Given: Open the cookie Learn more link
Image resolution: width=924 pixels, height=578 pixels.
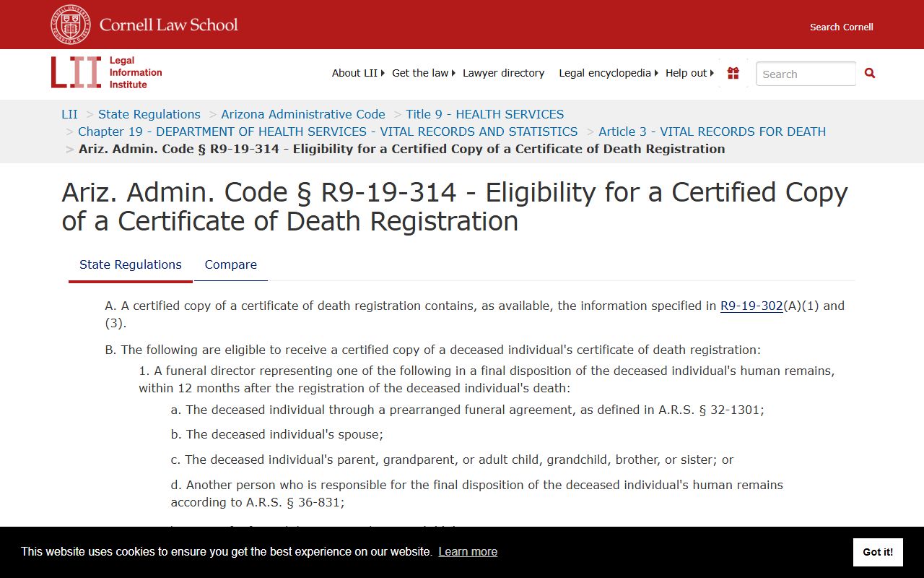Looking at the screenshot, I should coord(468,552).
